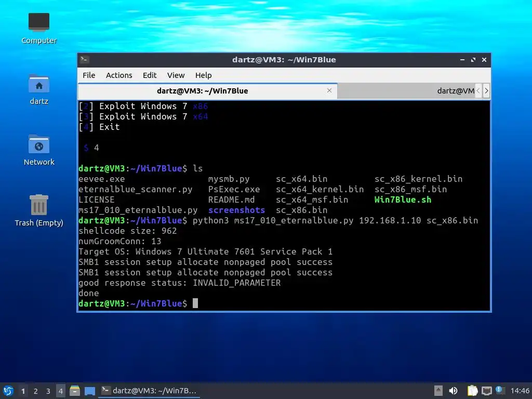Click the 'Exploit Windows 7 x64' option line
The width and height of the screenshot is (532, 399).
pos(143,116)
